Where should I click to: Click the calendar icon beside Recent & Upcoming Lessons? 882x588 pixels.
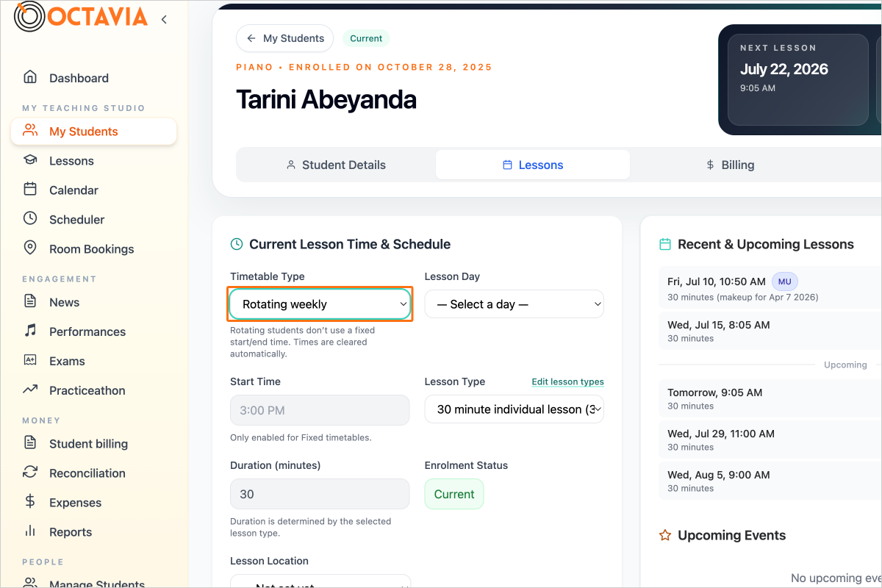[x=665, y=244]
